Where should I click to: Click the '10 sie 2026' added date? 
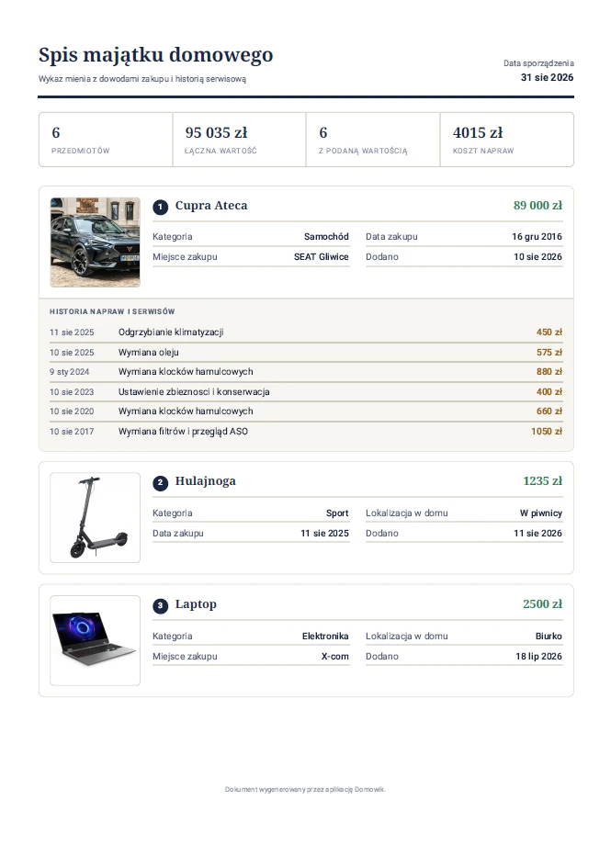(x=537, y=257)
